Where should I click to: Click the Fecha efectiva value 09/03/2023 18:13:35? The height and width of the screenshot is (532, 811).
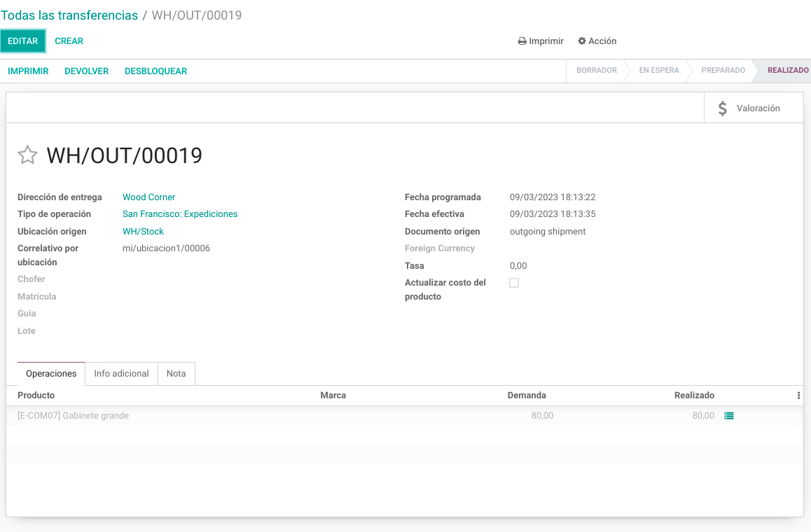coord(553,214)
